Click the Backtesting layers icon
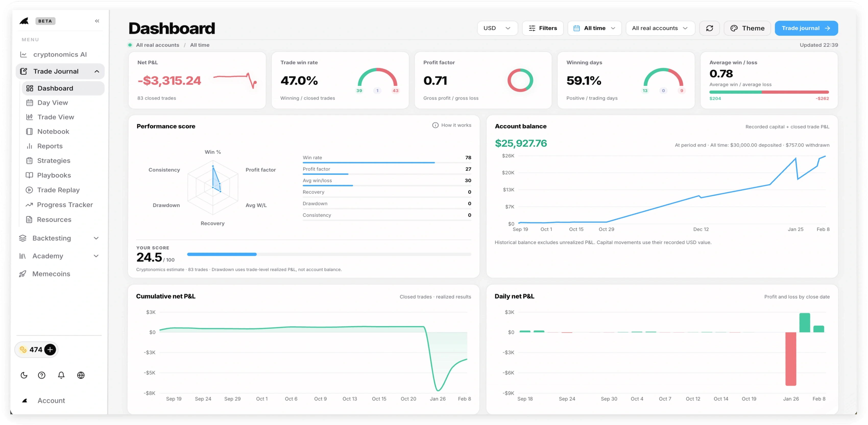The image size is (868, 425). click(x=22, y=238)
